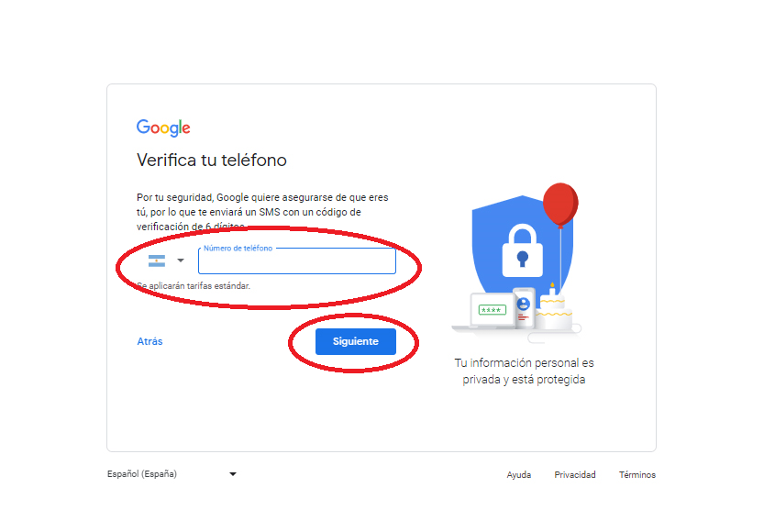The height and width of the screenshot is (532, 764).
Task: Click the SMS verification description paragraph
Action: click(x=262, y=212)
